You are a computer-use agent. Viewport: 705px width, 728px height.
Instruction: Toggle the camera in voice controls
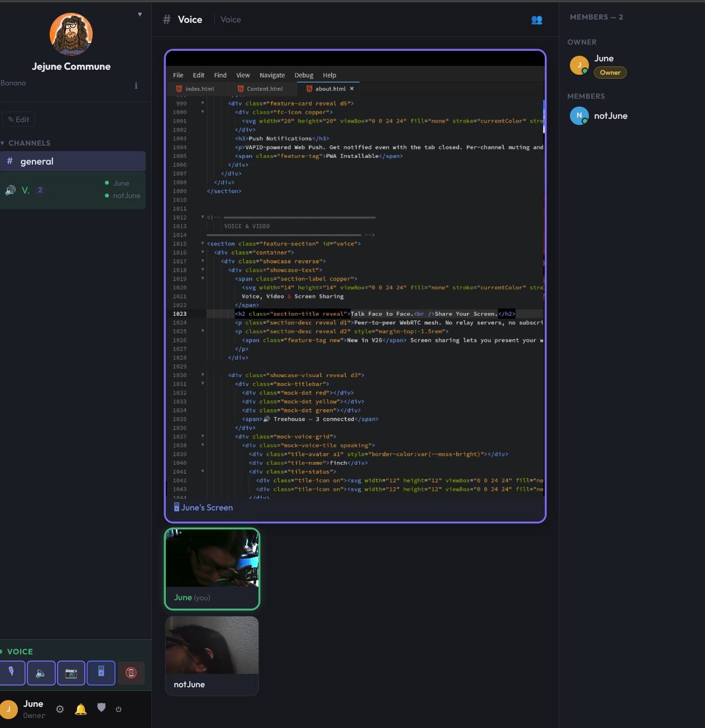[x=71, y=673]
